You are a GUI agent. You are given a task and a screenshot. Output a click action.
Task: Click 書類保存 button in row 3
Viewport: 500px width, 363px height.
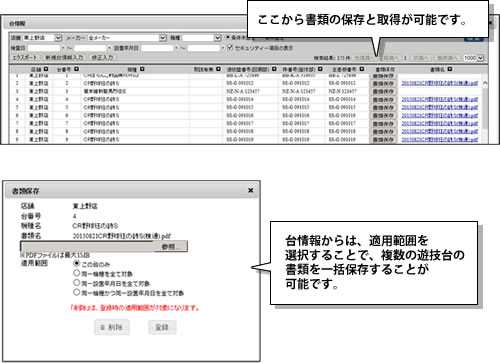(383, 91)
